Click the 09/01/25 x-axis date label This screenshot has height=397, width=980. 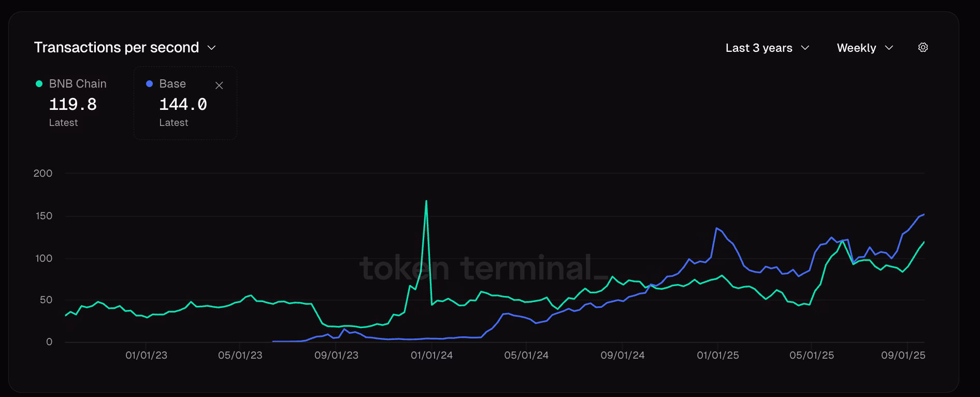903,356
